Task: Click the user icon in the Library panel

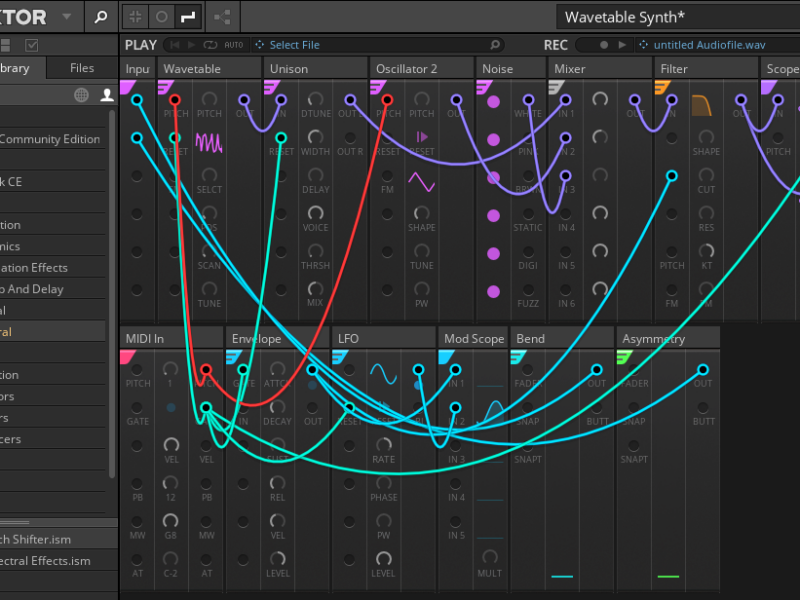Action: (x=107, y=95)
